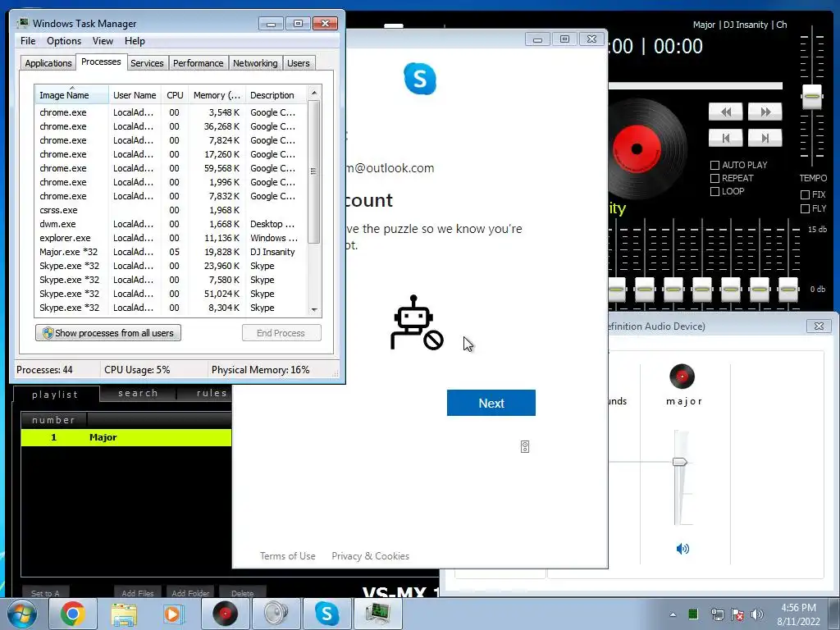Switch to the Applications tab
This screenshot has height=630, width=840.
click(48, 62)
